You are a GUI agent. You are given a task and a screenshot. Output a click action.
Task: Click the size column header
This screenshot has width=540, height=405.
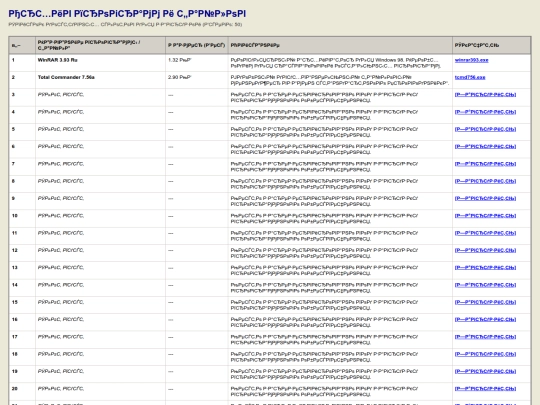(x=197, y=45)
